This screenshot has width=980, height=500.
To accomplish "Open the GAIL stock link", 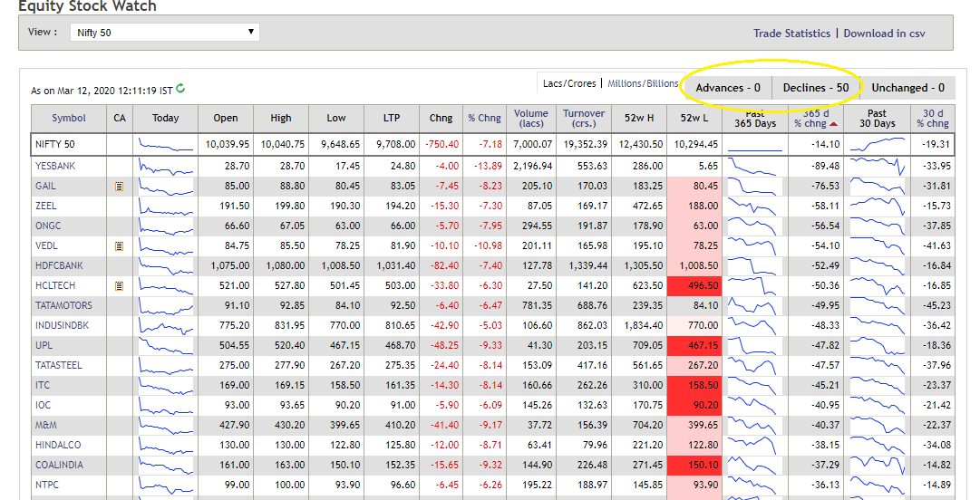I will tap(45, 186).
